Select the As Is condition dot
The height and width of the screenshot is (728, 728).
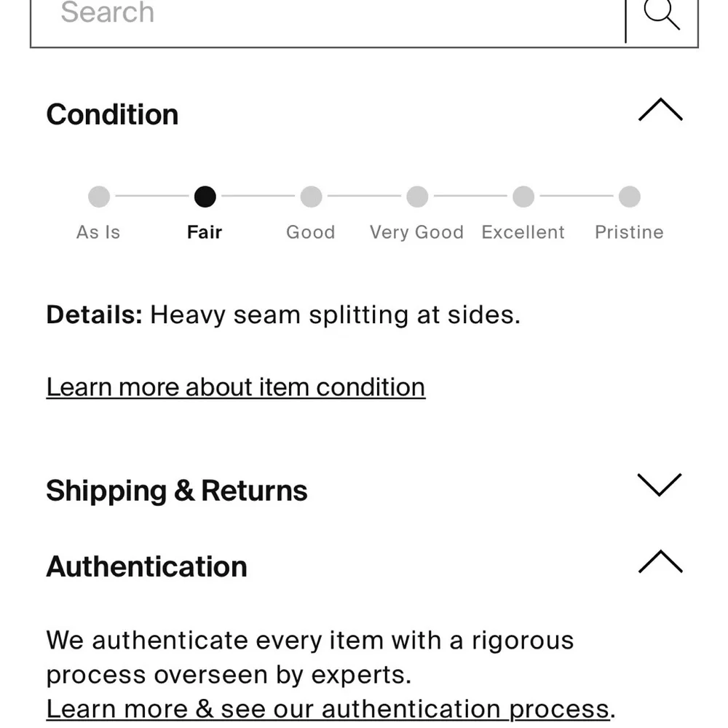pyautogui.click(x=99, y=197)
